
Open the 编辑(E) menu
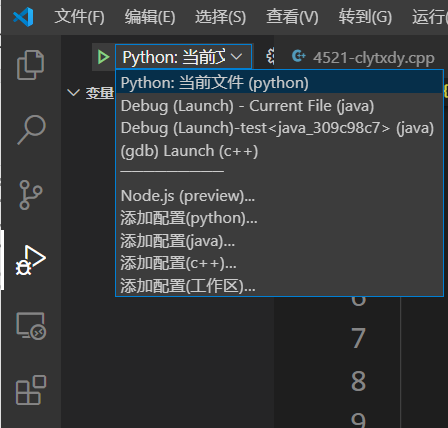[150, 17]
